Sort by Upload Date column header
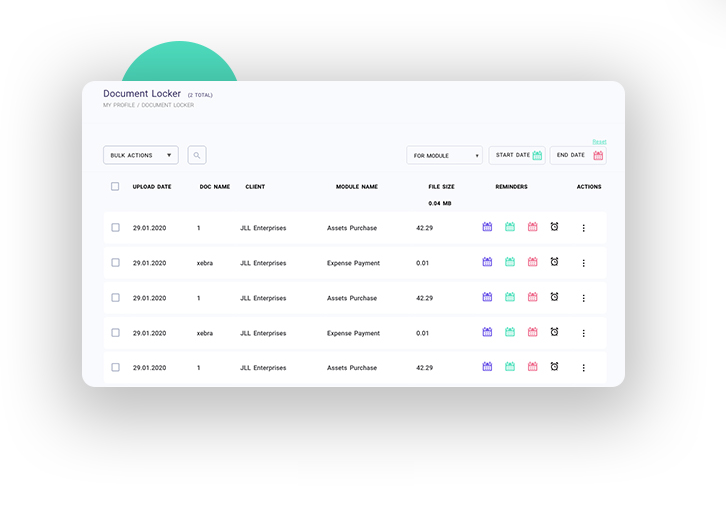Image resolution: width=726 pixels, height=510 pixels. click(x=152, y=186)
